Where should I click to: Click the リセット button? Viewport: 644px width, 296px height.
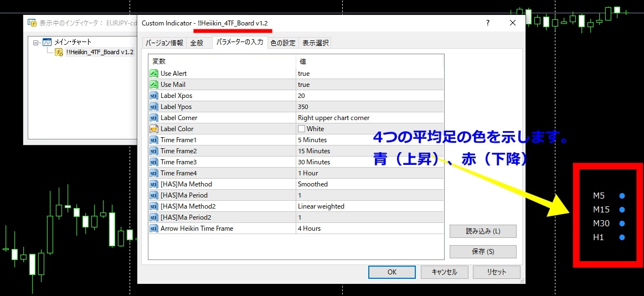coord(496,272)
